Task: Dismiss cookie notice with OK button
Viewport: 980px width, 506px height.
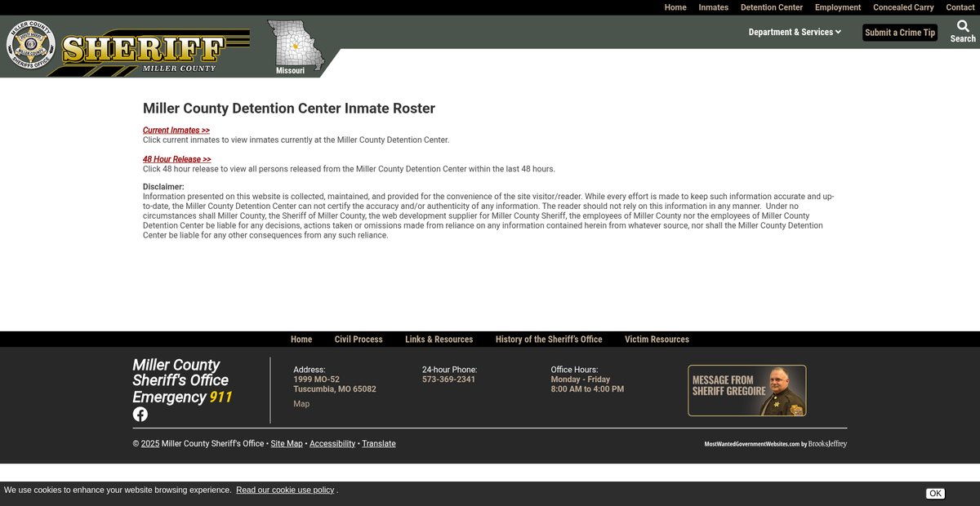Action: click(935, 493)
